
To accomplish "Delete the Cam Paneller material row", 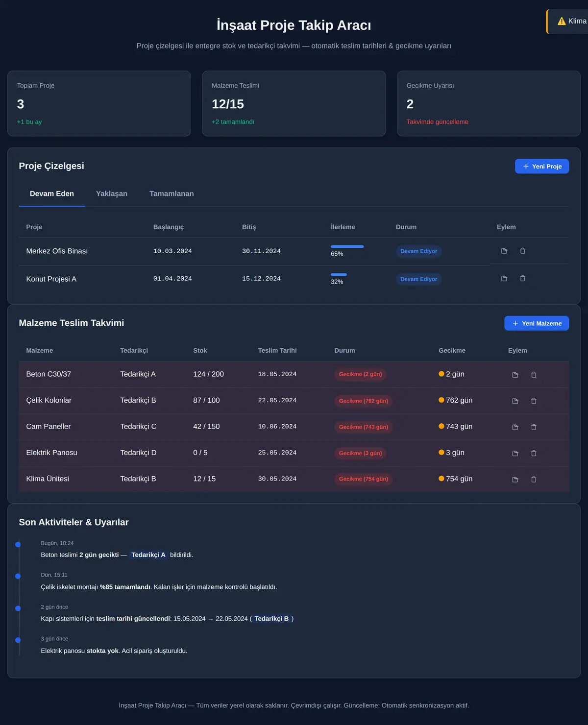I will [534, 427].
